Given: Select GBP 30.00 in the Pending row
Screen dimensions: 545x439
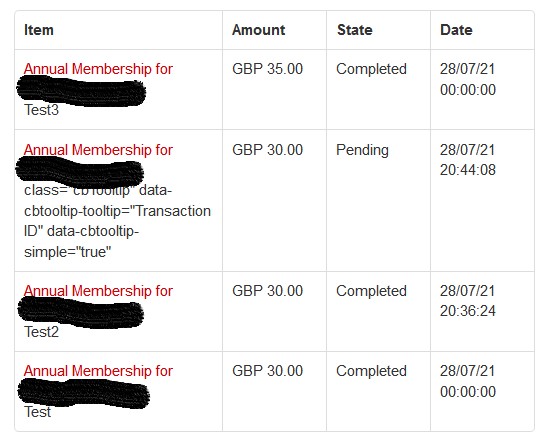Looking at the screenshot, I should [x=267, y=150].
